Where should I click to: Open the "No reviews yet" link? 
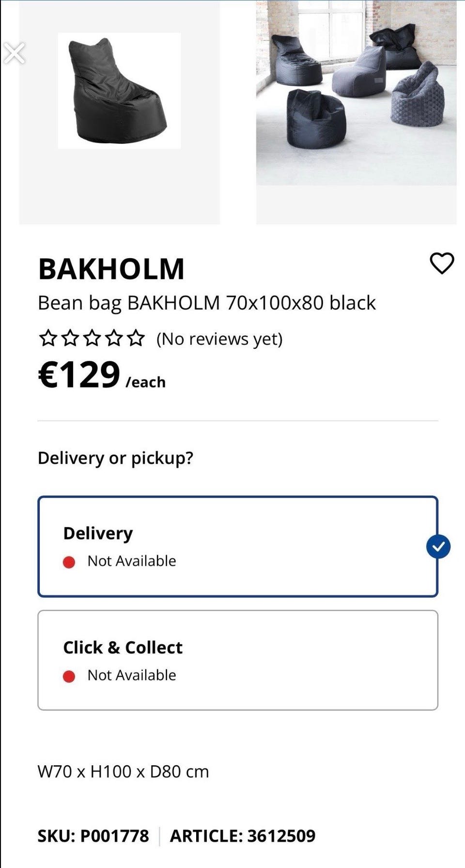[x=219, y=339]
